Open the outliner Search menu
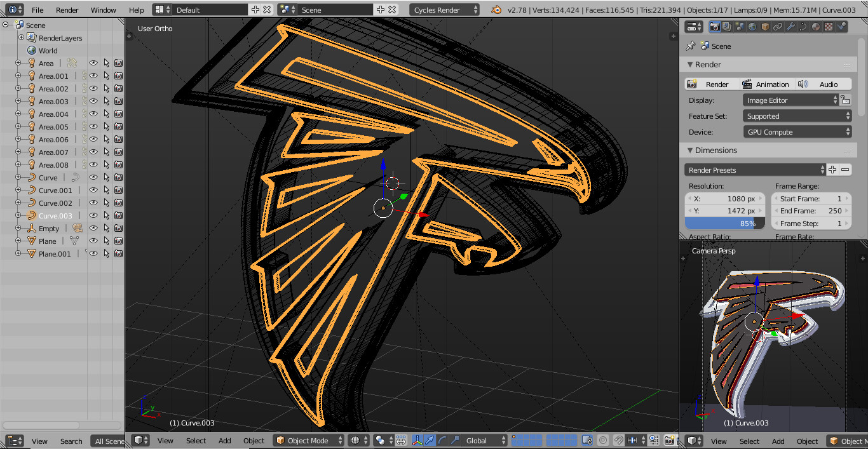 tap(71, 441)
